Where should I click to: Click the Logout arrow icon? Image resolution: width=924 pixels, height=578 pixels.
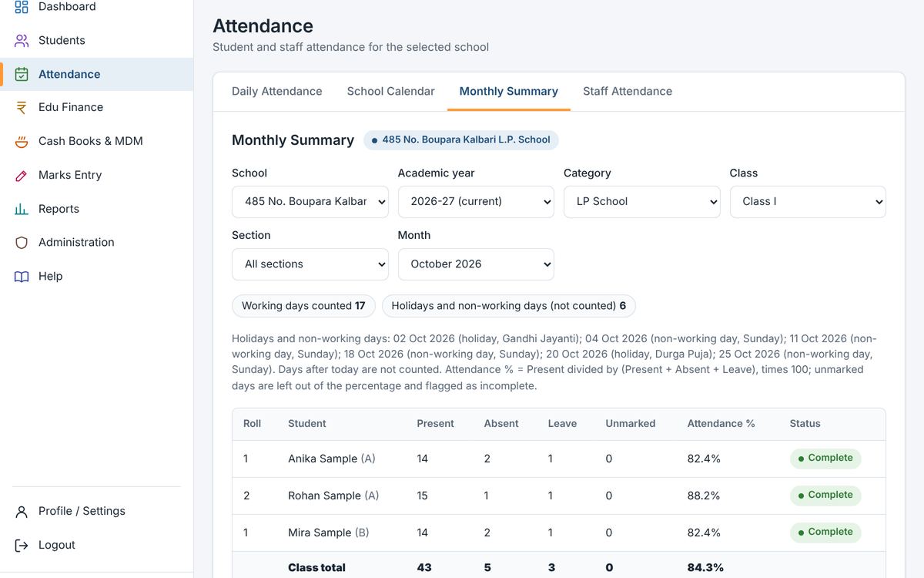tap(22, 545)
